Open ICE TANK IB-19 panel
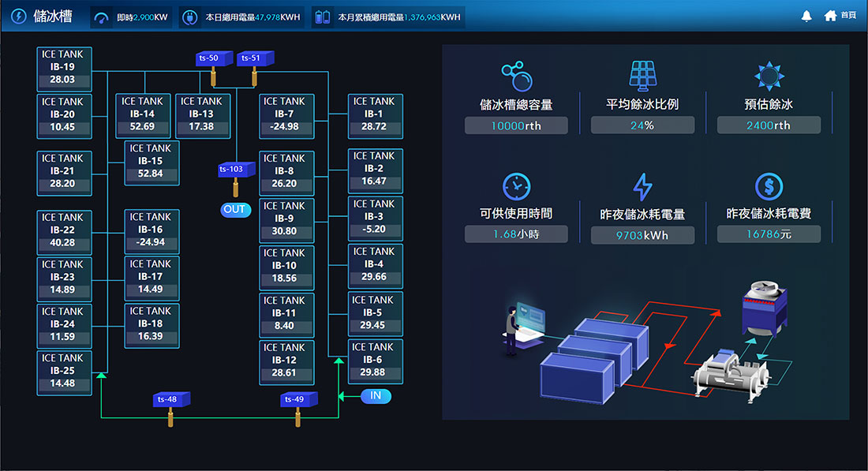868x471 pixels. 64,68
